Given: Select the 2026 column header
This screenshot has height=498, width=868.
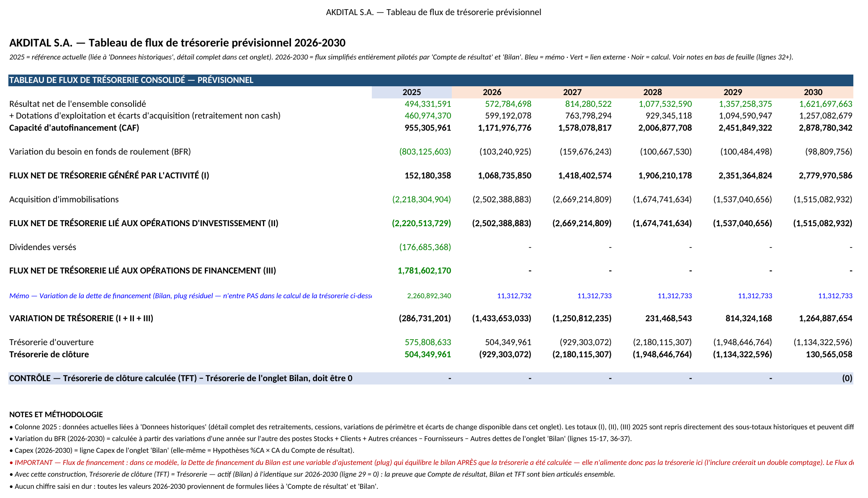Looking at the screenshot, I should pos(492,92).
